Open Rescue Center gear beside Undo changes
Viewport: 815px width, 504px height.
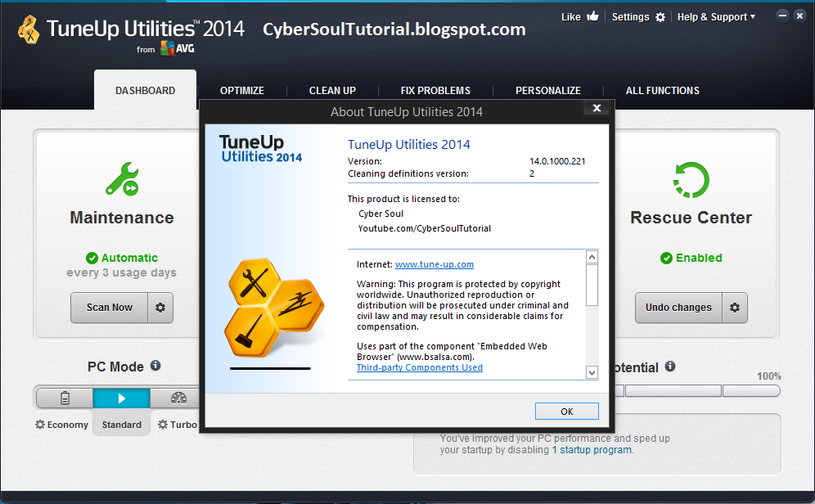735,308
